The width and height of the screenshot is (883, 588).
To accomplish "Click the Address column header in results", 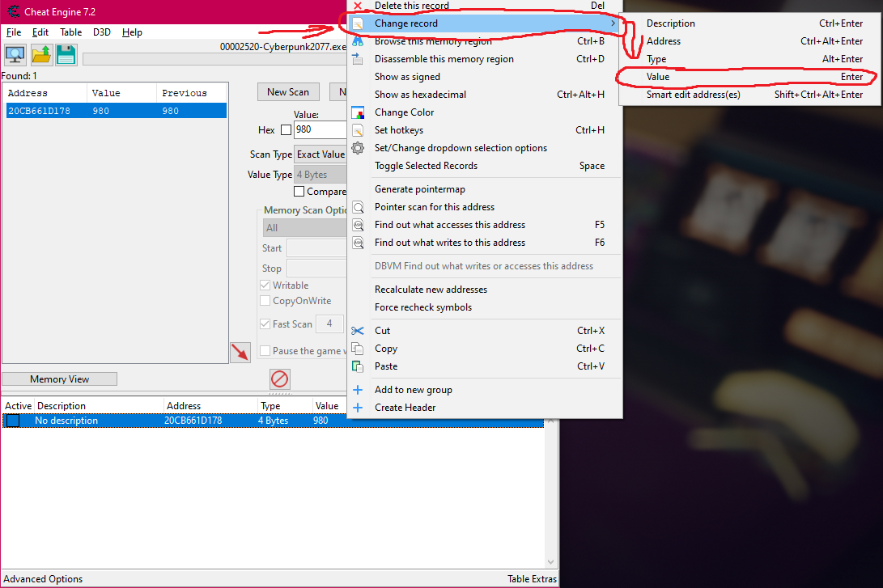I will 45,93.
